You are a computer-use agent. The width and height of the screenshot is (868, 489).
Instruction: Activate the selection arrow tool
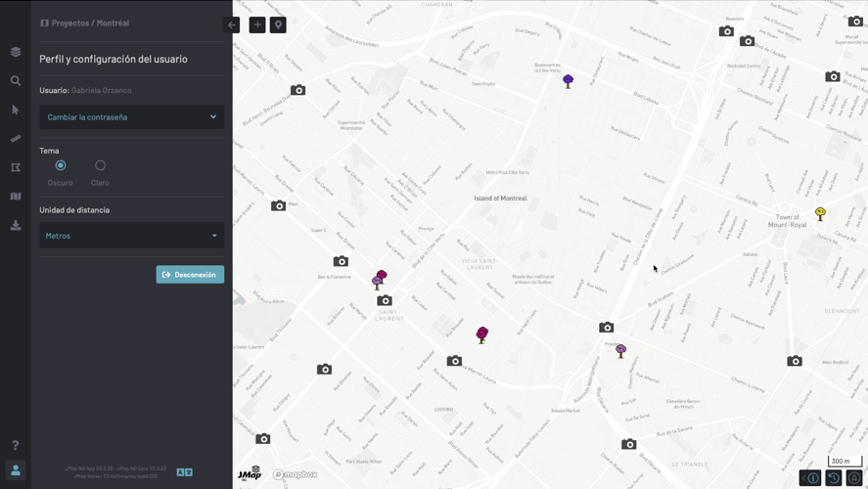point(16,110)
